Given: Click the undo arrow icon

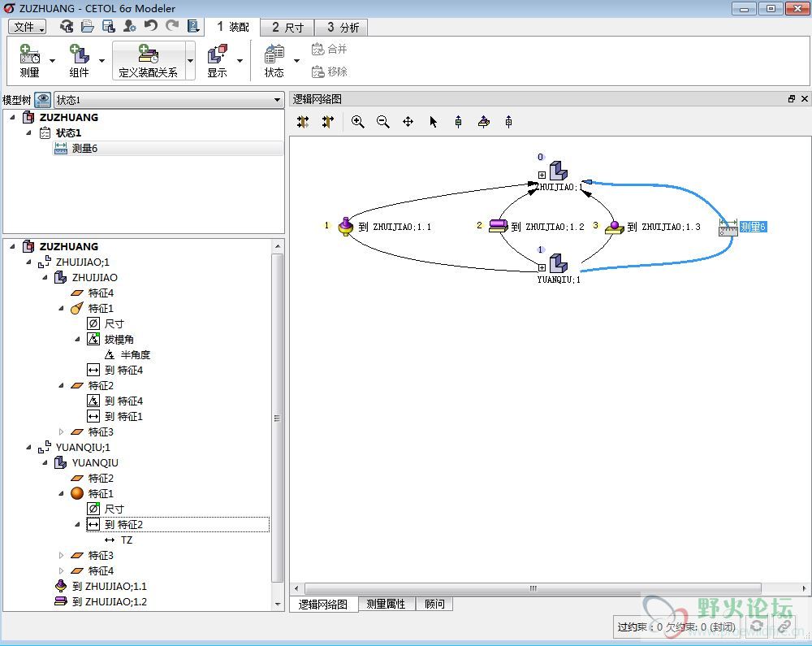Looking at the screenshot, I should (x=151, y=26).
